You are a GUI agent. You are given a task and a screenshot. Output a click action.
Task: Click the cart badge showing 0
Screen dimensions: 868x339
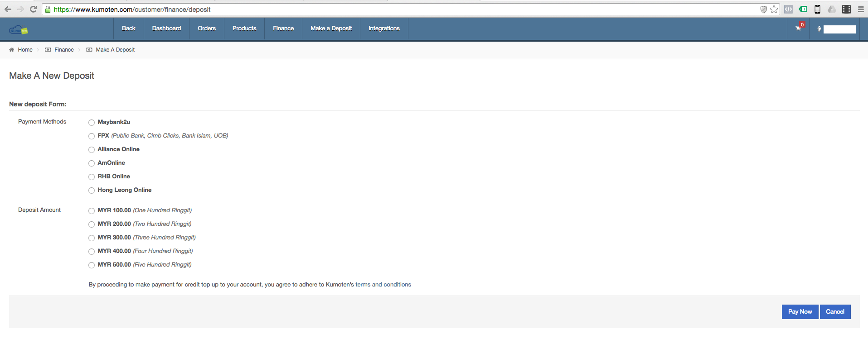(x=802, y=25)
